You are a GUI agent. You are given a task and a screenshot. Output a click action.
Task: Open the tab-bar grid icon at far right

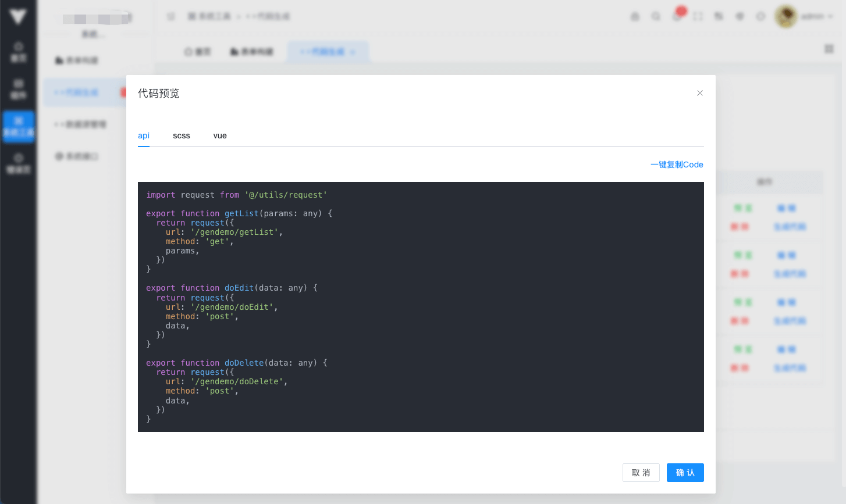(829, 49)
